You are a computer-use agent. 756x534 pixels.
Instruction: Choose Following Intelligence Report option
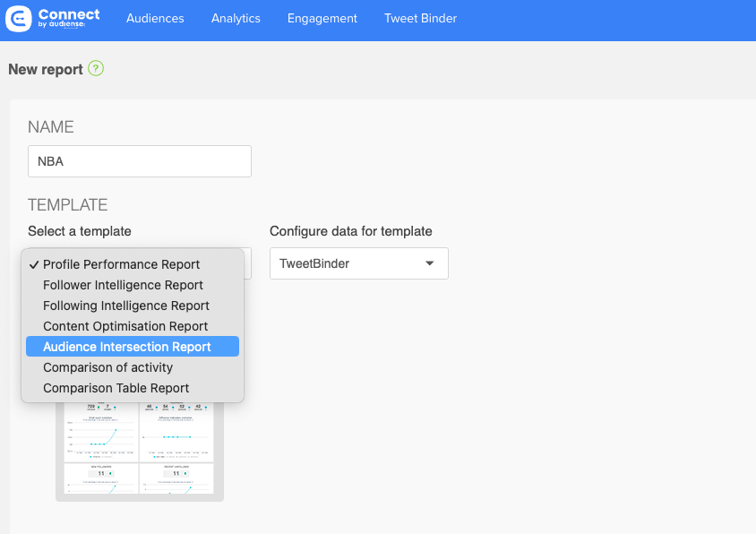133,306
